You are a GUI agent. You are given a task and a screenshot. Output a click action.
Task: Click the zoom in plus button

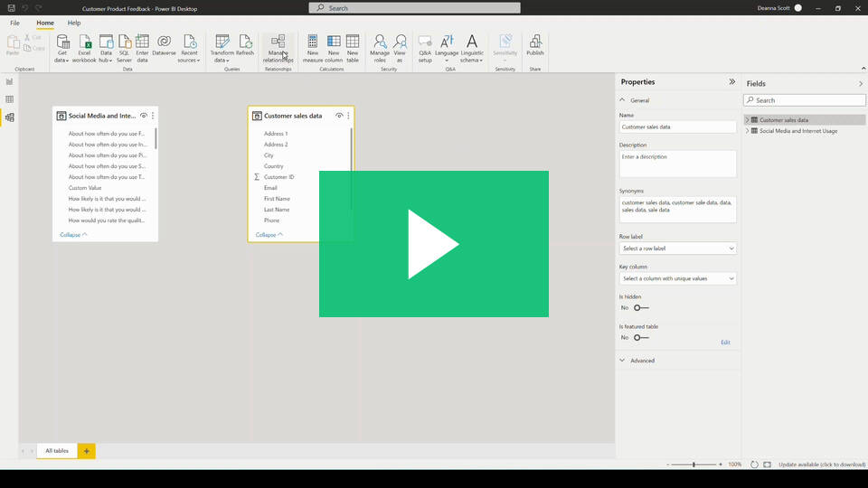click(721, 465)
